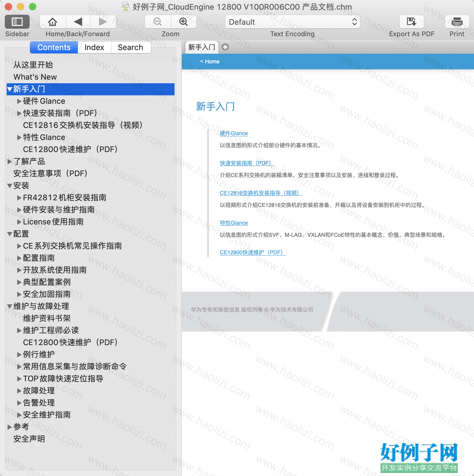Expand FR42812 机柜安装指南 node
The image size is (474, 476).
[19, 198]
